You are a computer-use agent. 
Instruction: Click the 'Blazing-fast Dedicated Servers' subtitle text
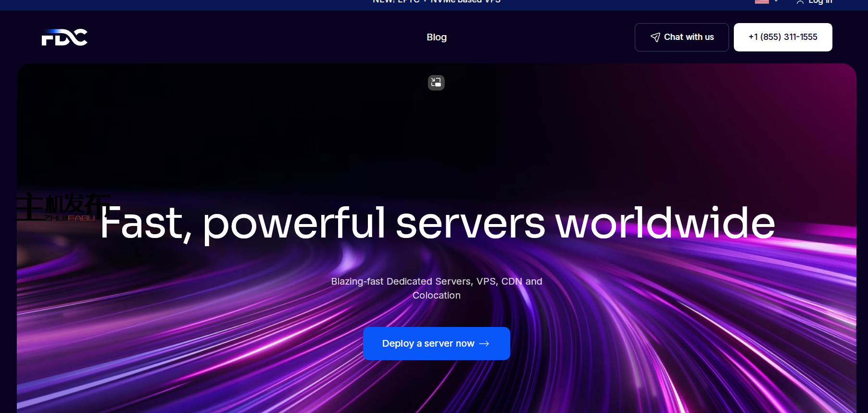(x=436, y=282)
